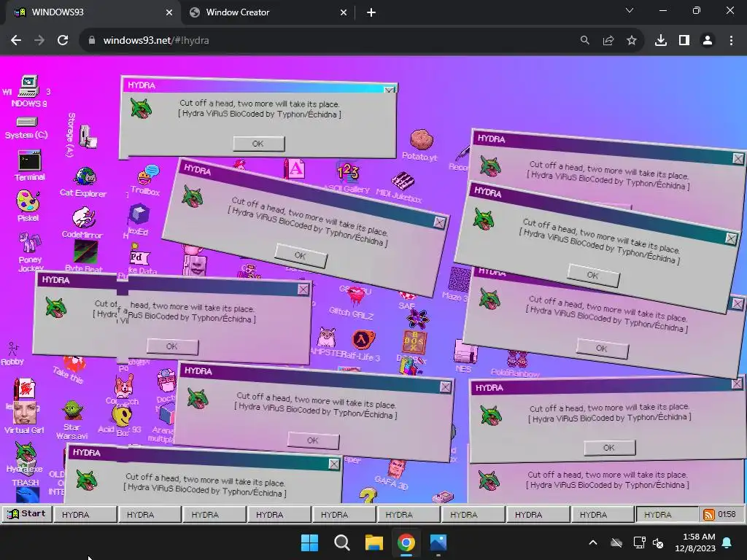Switch to the WINDOWS93 browser tab
The height and width of the screenshot is (560, 747).
pos(90,12)
